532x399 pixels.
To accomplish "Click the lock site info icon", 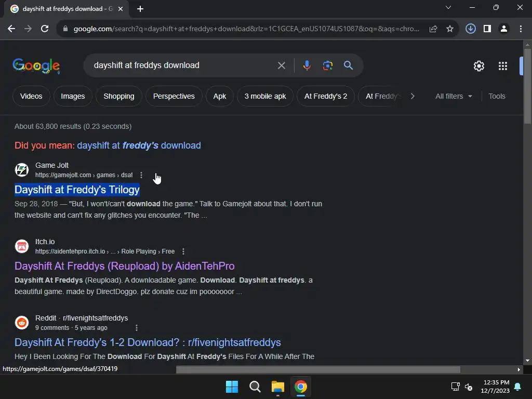I will [x=65, y=29].
